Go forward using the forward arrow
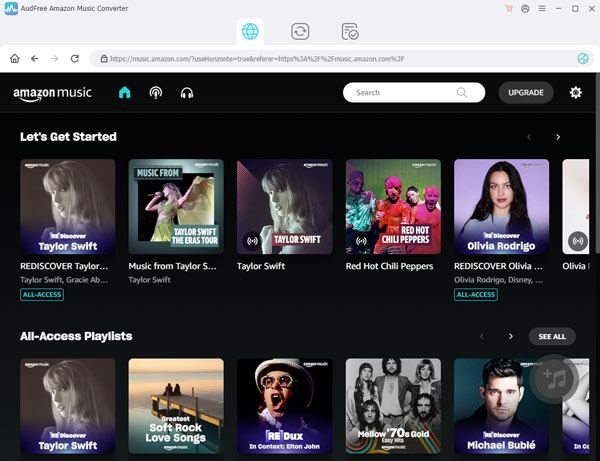The width and height of the screenshot is (600, 461). (x=55, y=59)
